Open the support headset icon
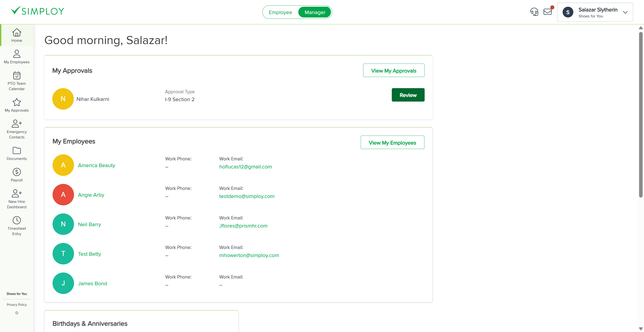Screen dimensions: 644x332 click(534, 12)
